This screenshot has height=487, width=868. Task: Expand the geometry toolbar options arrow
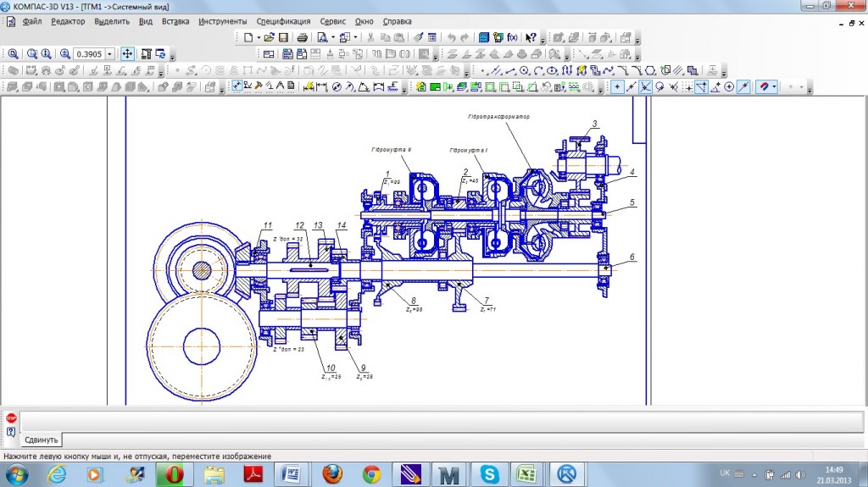pos(724,73)
